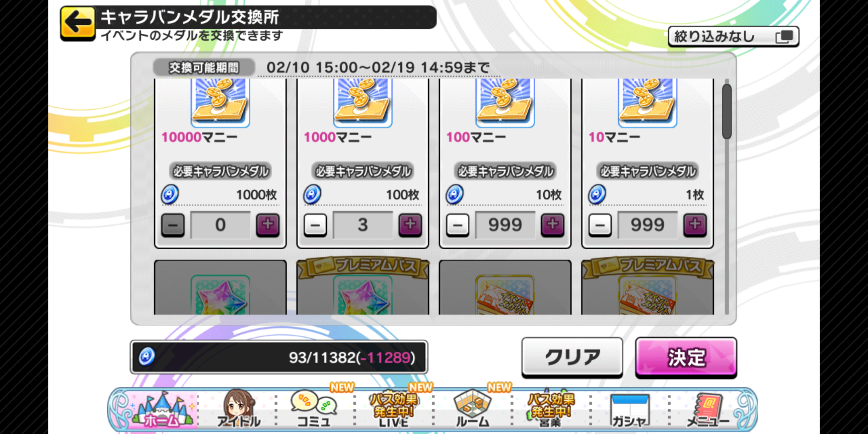This screenshot has height=434, width=868.
Task: Tap the yellow back arrow icon
Action: point(78,23)
